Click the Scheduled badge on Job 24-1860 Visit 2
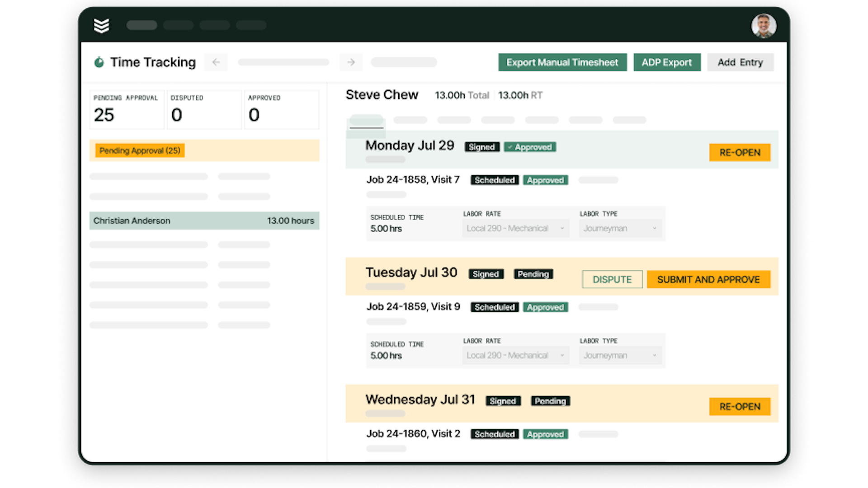Image resolution: width=868 pixels, height=488 pixels. (x=494, y=434)
